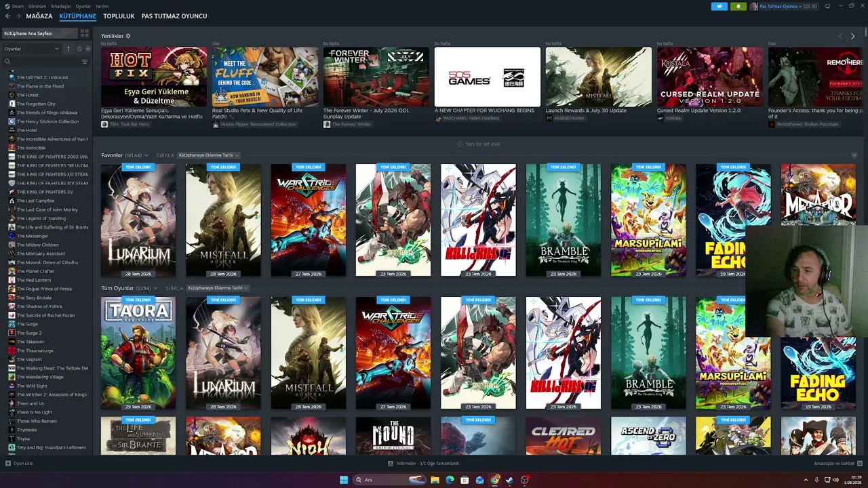Open Friends and Chat icon at bottom right
Screen dimensions: 868x488
859,464
